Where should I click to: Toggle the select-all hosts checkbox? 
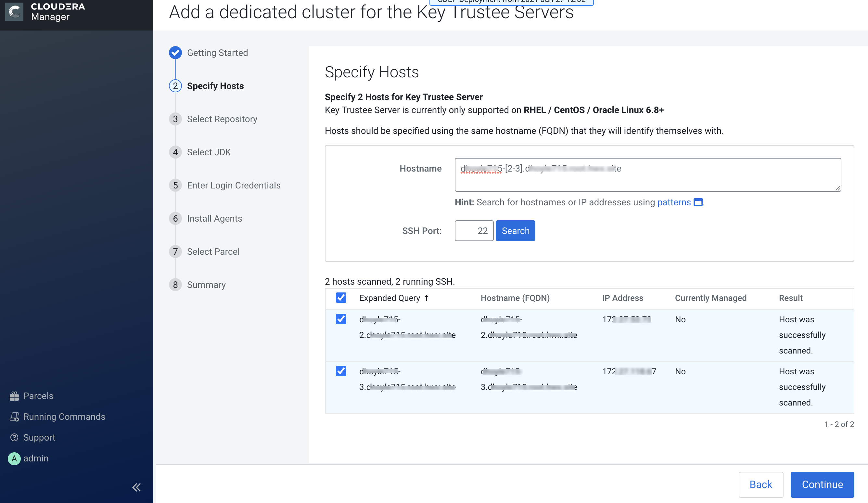[341, 298]
